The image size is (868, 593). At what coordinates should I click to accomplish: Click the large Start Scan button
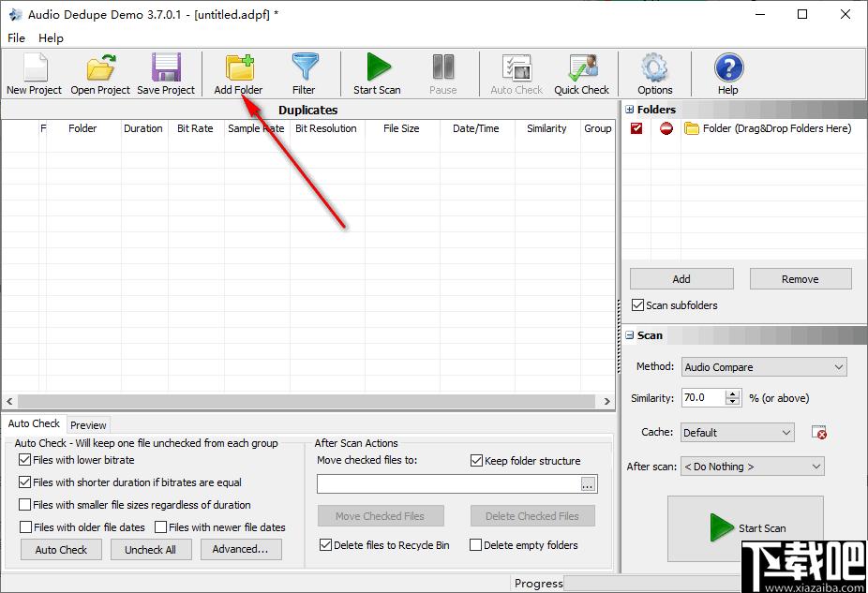point(745,528)
